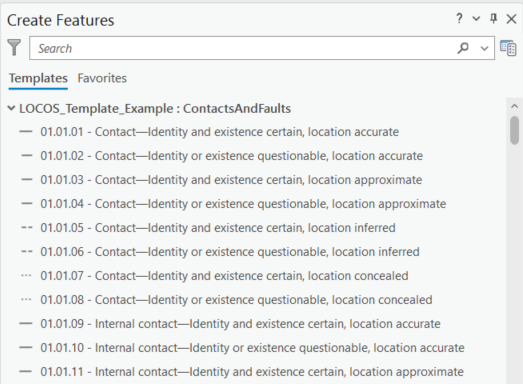Click the template list scroll-up arrow
The image size is (523, 384).
pos(514,106)
